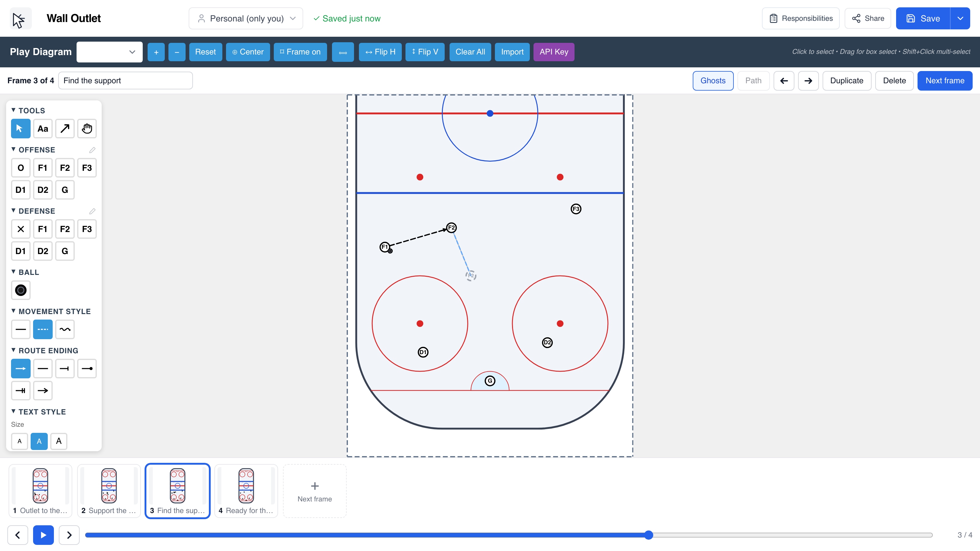Choose the Aa text tool
Screen dimensions: 980x551
click(x=43, y=129)
